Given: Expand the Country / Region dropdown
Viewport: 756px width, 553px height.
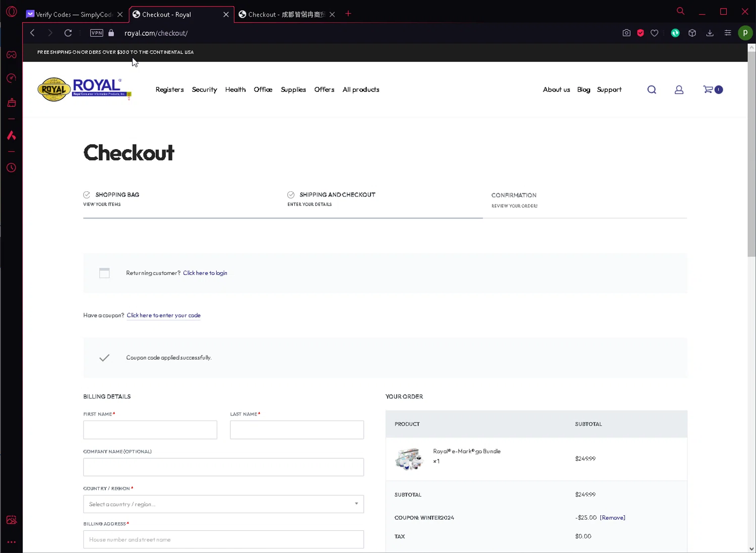Looking at the screenshot, I should coord(223,504).
